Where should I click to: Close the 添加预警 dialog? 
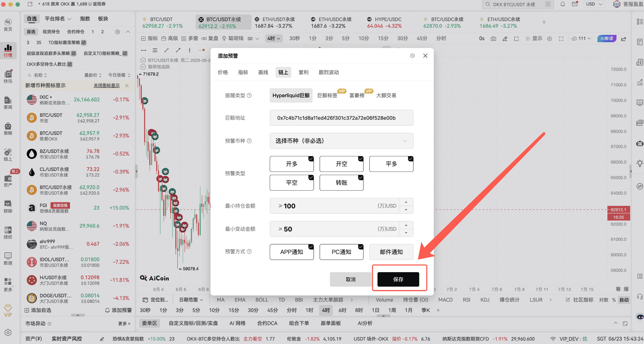[425, 56]
